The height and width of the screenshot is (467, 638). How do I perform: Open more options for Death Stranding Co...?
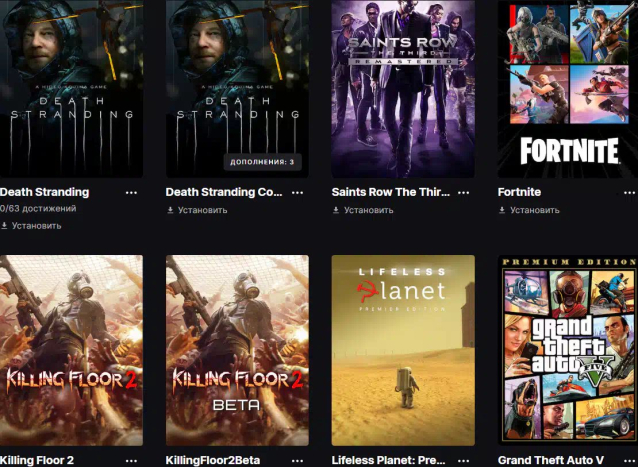pos(297,193)
